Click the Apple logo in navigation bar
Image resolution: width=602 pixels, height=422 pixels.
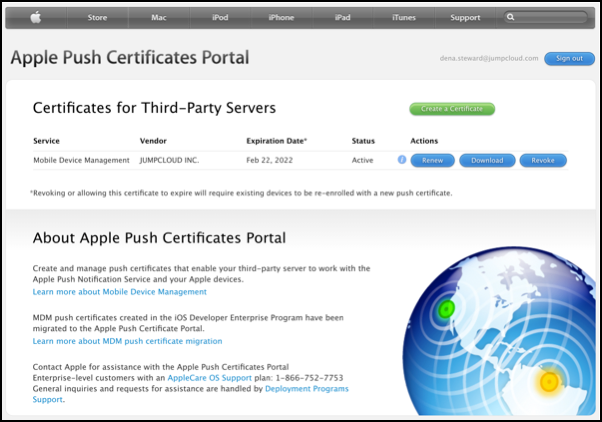(36, 17)
